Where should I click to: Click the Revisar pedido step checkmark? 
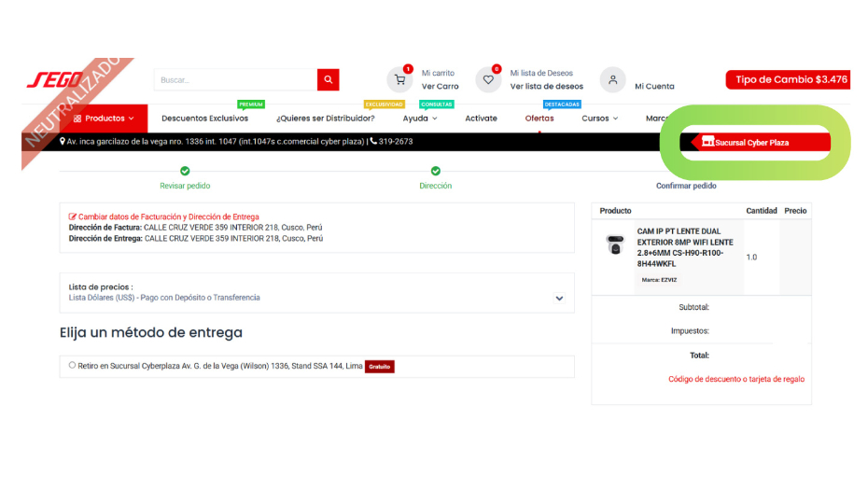click(x=185, y=171)
